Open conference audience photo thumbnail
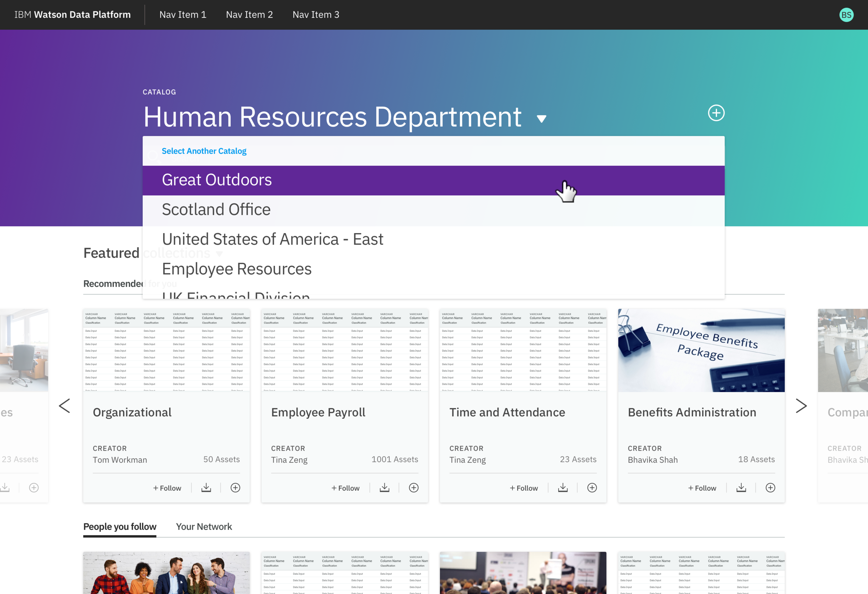This screenshot has height=594, width=868. [523, 573]
